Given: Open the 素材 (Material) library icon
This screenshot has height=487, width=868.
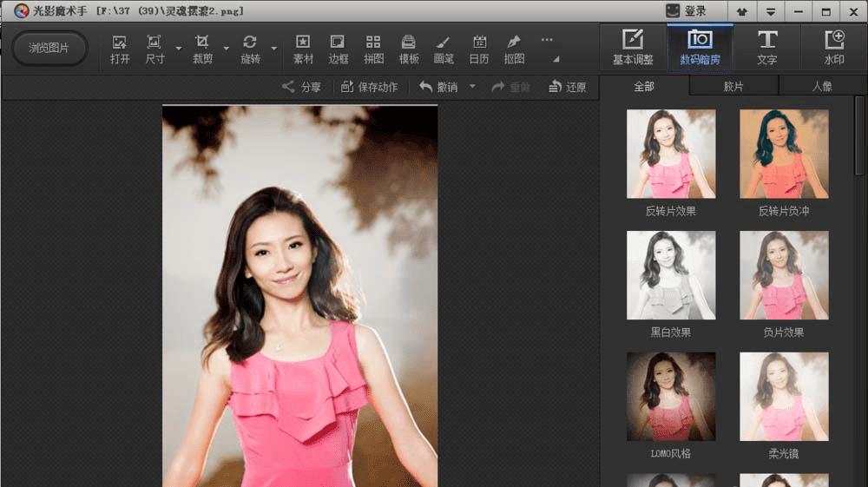Looking at the screenshot, I should (x=303, y=49).
